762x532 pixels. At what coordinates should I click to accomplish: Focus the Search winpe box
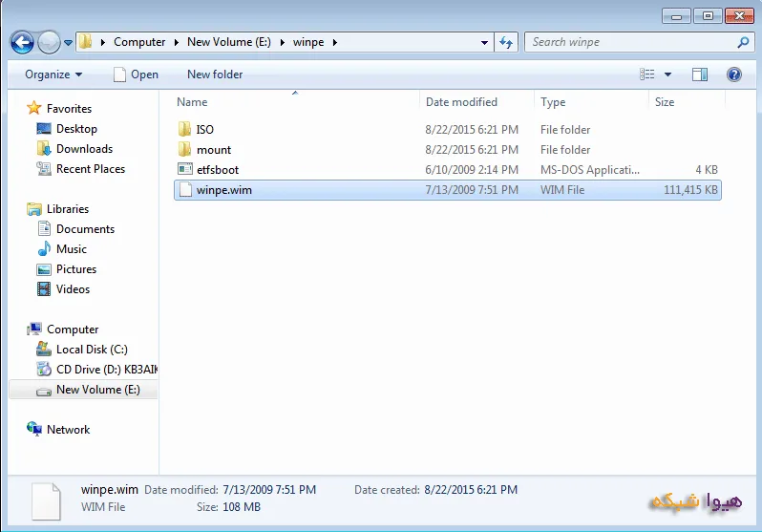(x=632, y=42)
